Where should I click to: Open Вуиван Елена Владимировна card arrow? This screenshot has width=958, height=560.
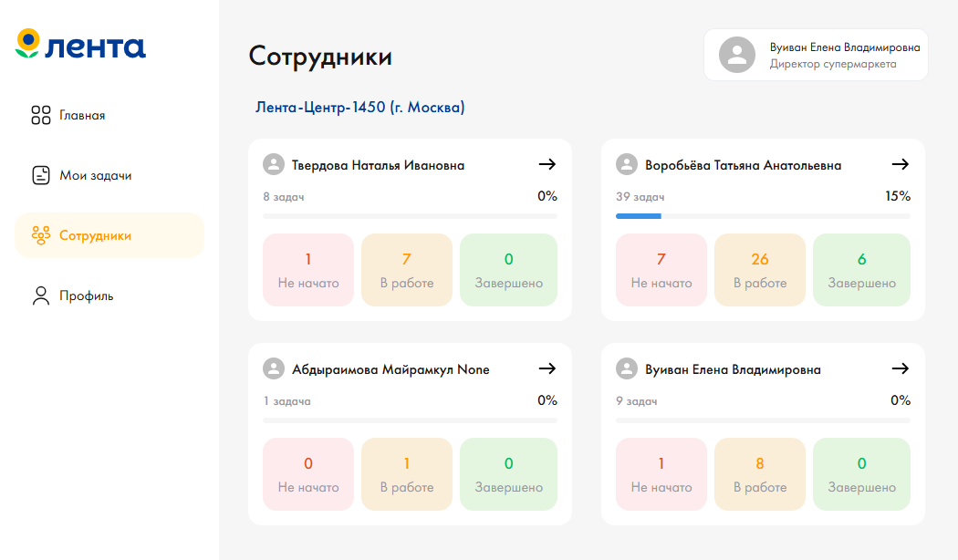pyautogui.click(x=901, y=368)
